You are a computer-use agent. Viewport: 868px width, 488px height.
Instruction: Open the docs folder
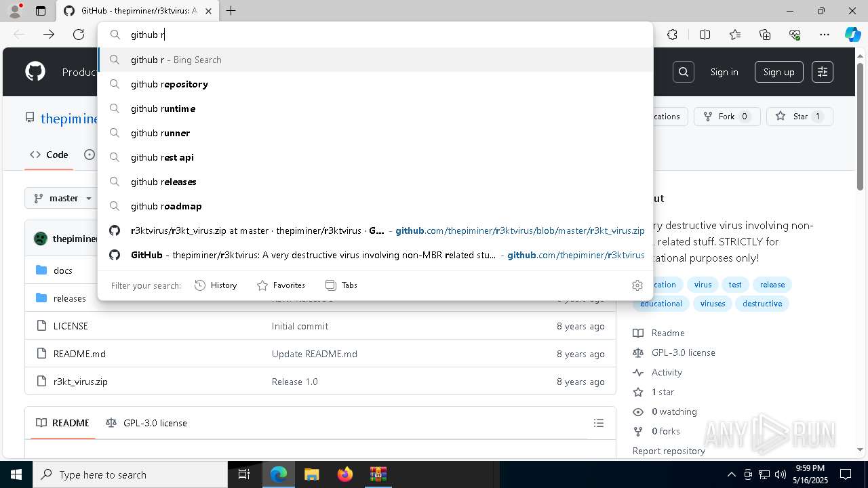click(x=63, y=270)
